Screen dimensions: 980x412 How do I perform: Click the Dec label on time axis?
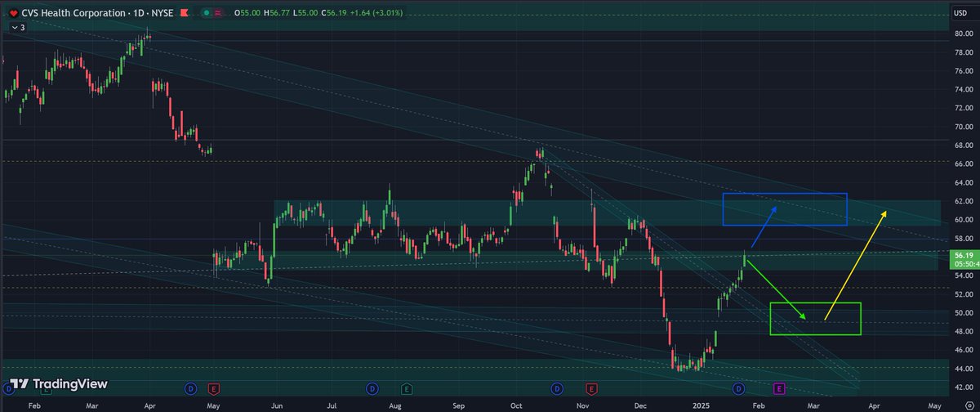(640, 405)
